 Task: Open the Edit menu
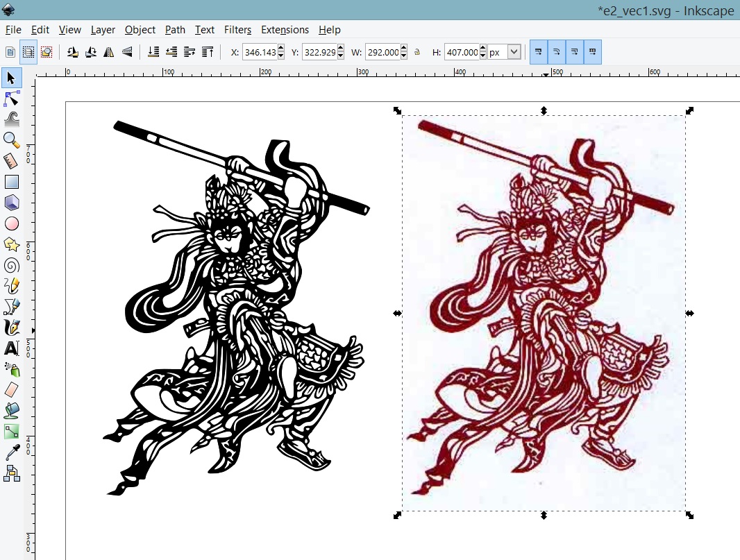(x=40, y=30)
